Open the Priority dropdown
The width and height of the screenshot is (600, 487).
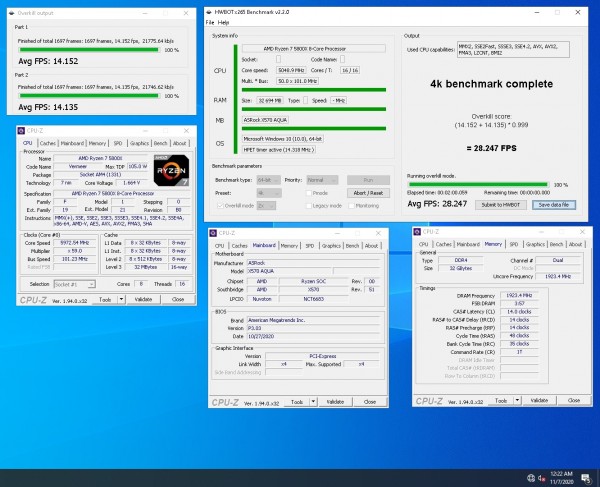pyautogui.click(x=322, y=180)
